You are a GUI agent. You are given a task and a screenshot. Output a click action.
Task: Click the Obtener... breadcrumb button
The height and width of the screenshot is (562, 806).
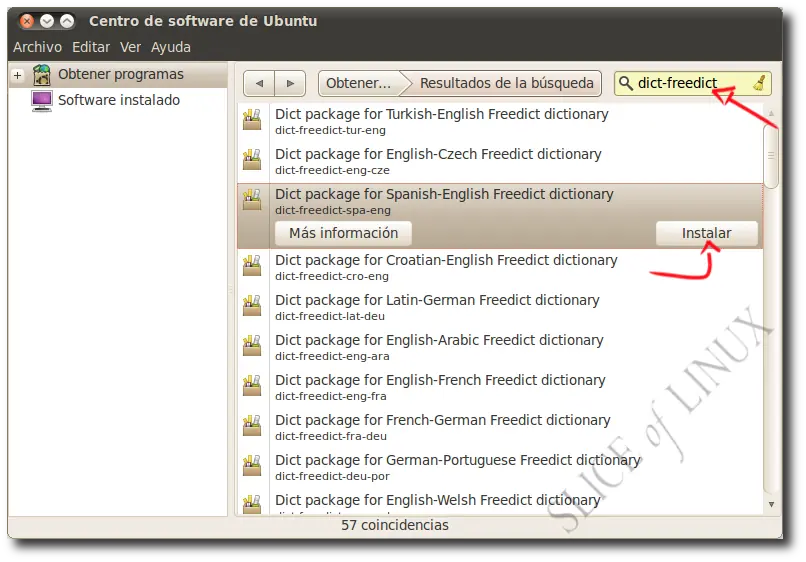tap(358, 83)
